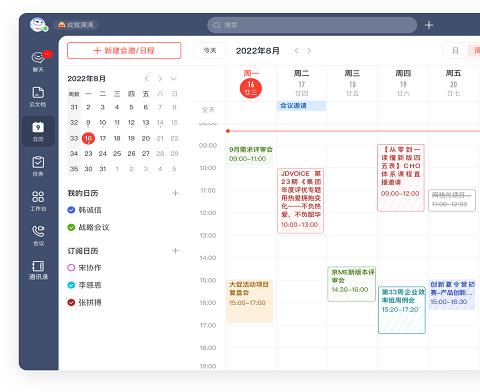Collapse the mini calendar with the down chevron

pos(173,78)
